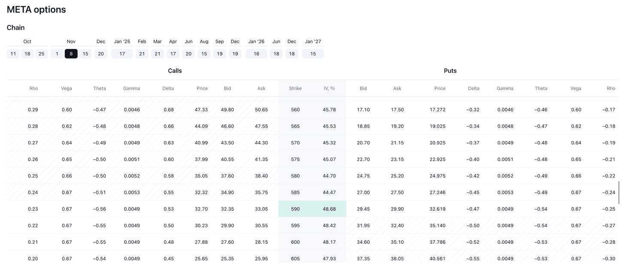
Task: Click the Strike column header
Action: pyautogui.click(x=295, y=89)
